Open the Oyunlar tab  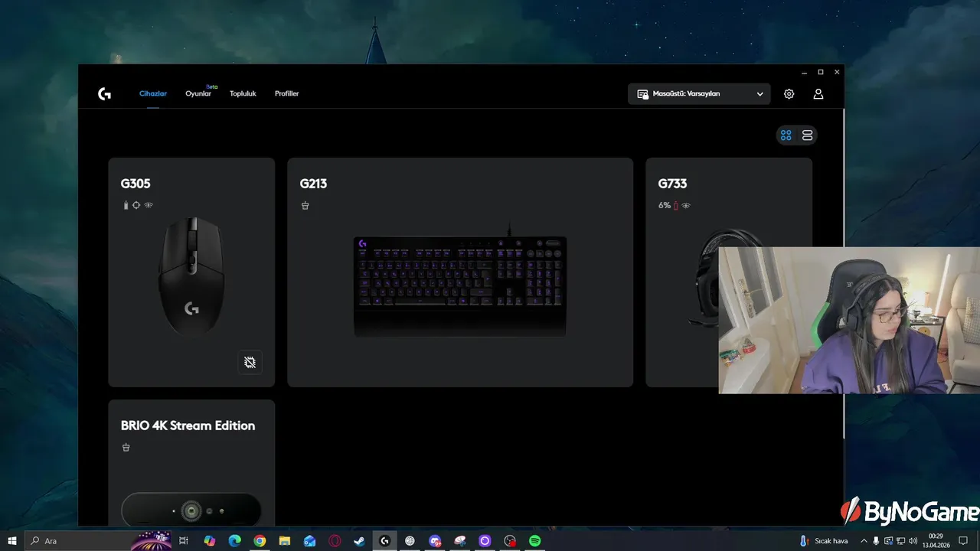point(198,93)
